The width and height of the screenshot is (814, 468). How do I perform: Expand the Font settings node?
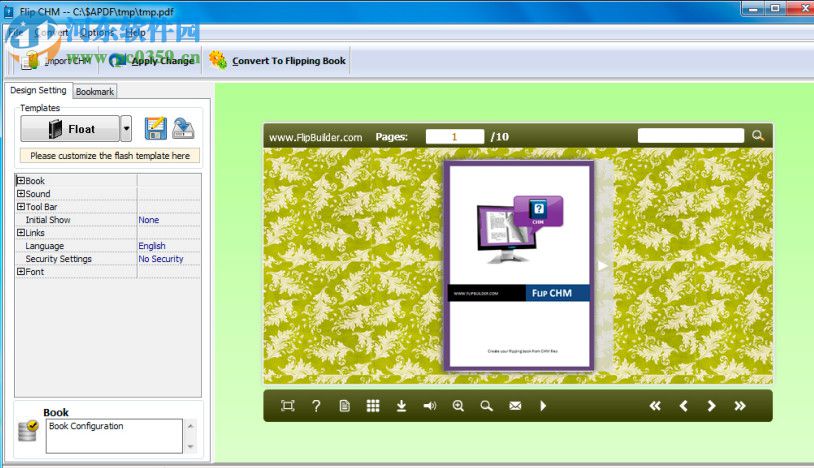pos(21,271)
